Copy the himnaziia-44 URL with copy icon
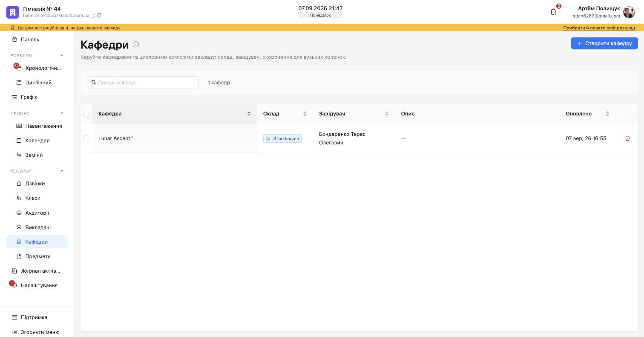Image resolution: width=644 pixels, height=337 pixels. [99, 16]
